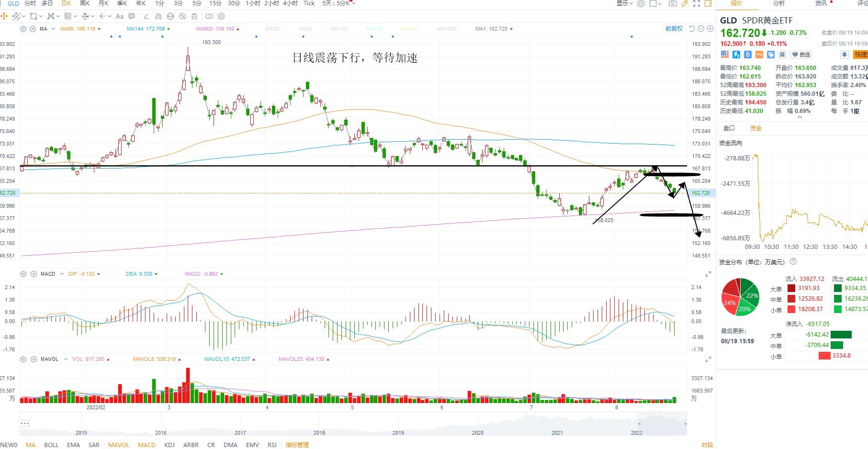This screenshot has width=868, height=449.
Task: Select the crosshair move cursor tool
Action: pyautogui.click(x=4, y=16)
